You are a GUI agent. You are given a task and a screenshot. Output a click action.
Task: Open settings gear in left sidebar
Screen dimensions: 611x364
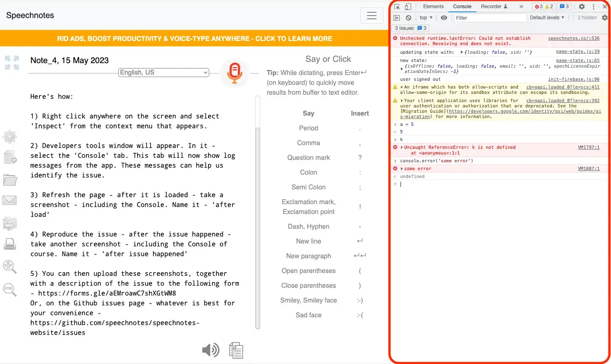[x=10, y=136]
